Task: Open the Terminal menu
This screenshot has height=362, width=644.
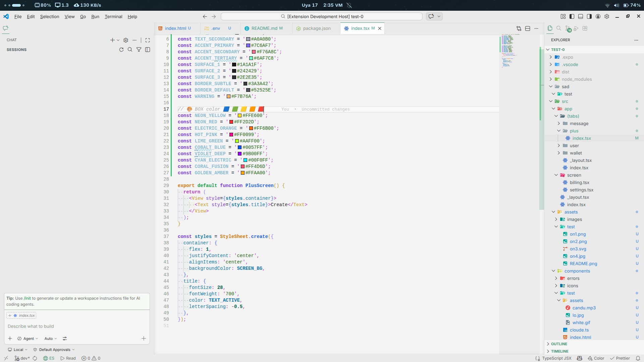Action: 113,16
